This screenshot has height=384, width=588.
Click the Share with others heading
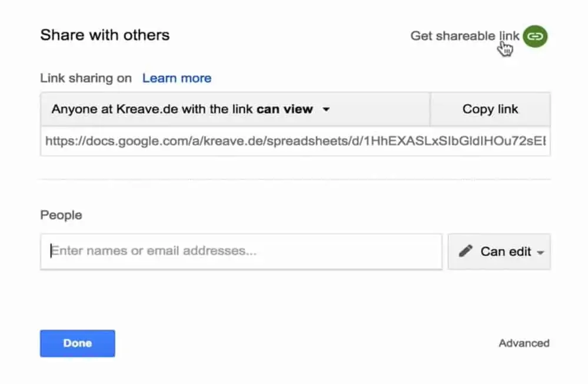click(x=104, y=35)
